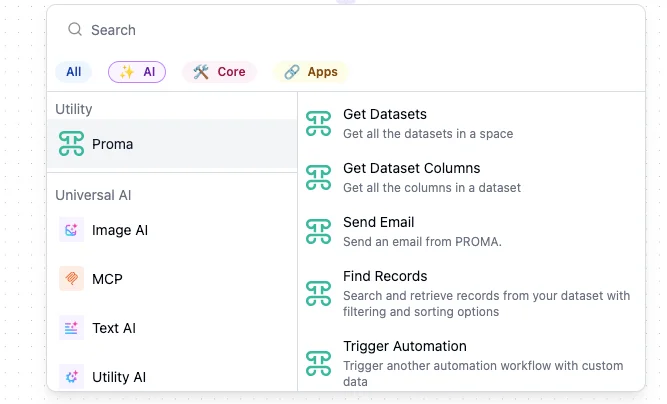667x404 pixels.
Task: Select the MCP list entry
Action: (107, 279)
